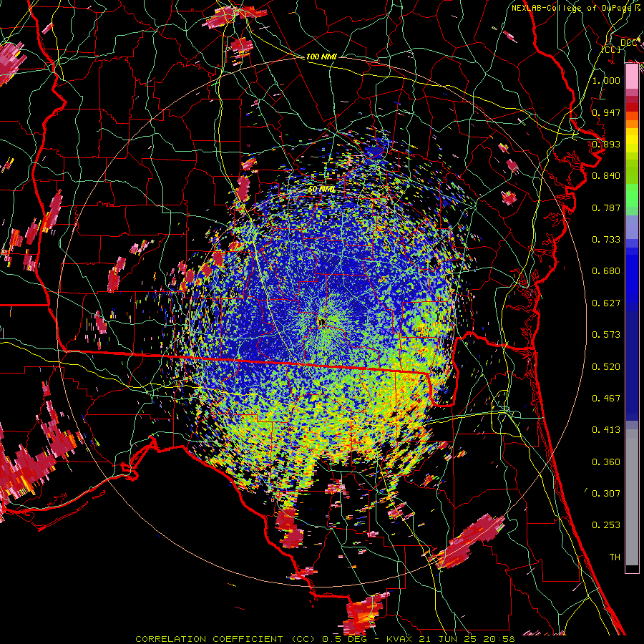The width and height of the screenshot is (644, 644).
Task: Click the CORRELATION COEFFICIENT caption text
Action: (x=209, y=639)
